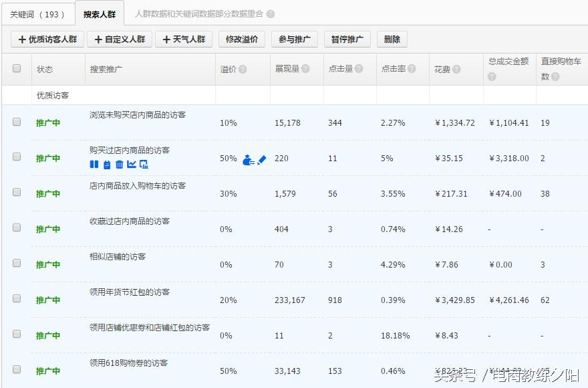The height and width of the screenshot is (388, 588).
Task: Select the pause icon under 购买过店内商品的访客
Action: click(x=94, y=164)
